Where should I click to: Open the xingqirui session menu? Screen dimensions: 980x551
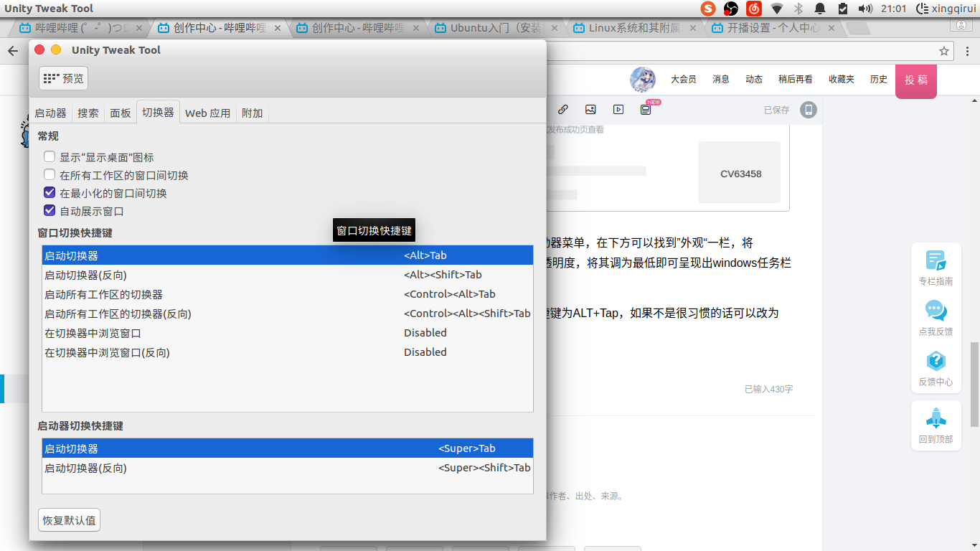point(946,9)
